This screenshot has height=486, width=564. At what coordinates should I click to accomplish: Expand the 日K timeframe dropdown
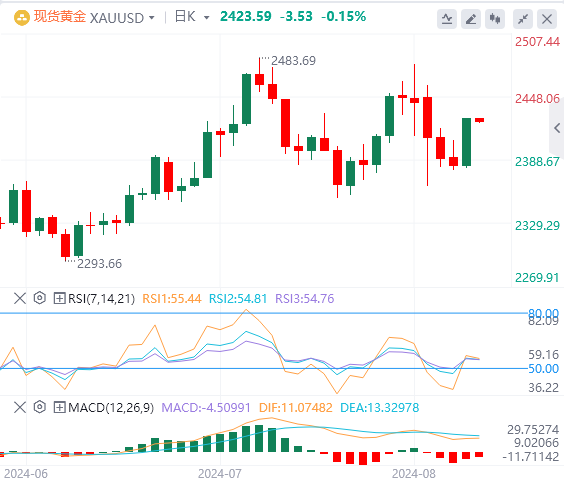206,18
